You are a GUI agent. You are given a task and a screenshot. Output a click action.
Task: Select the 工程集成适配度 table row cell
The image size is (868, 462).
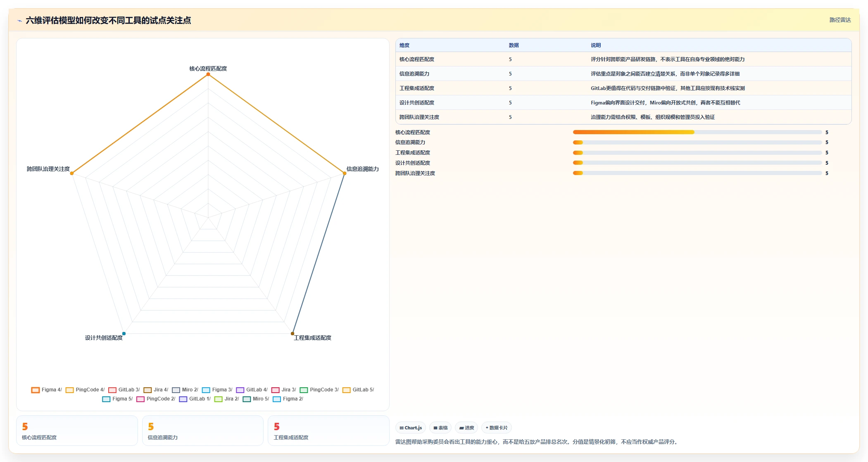point(417,88)
